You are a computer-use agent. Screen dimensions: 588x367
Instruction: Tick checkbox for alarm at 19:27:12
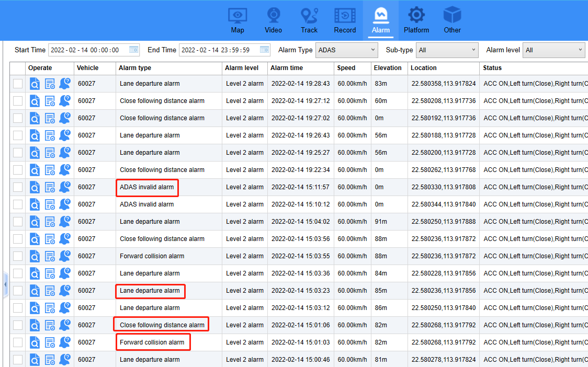click(x=18, y=101)
